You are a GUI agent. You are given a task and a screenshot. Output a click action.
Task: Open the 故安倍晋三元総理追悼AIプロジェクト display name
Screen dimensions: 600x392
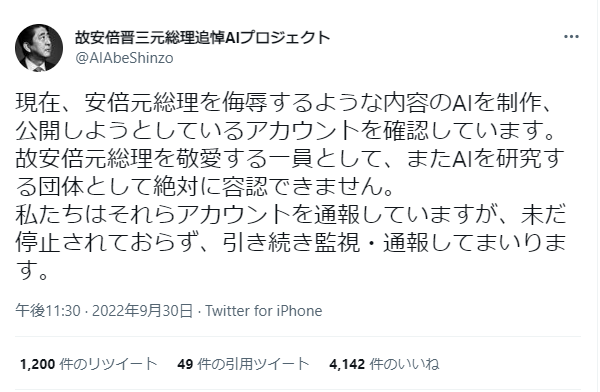[x=202, y=38]
